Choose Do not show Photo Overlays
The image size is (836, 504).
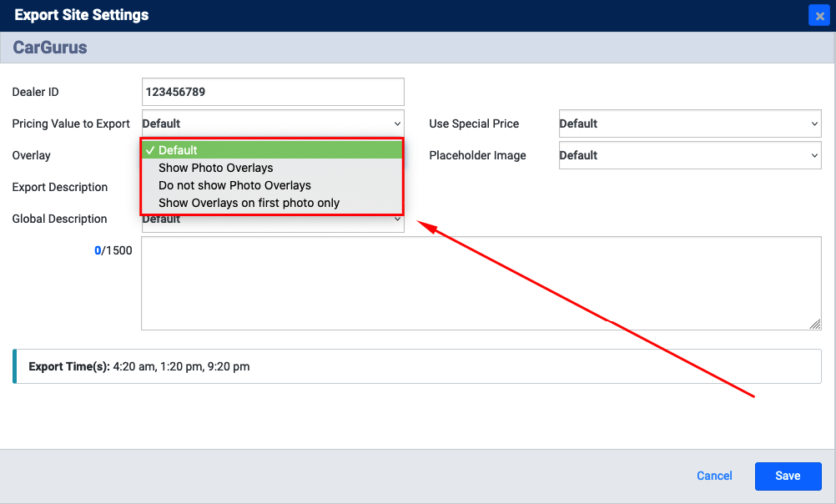pyautogui.click(x=272, y=185)
